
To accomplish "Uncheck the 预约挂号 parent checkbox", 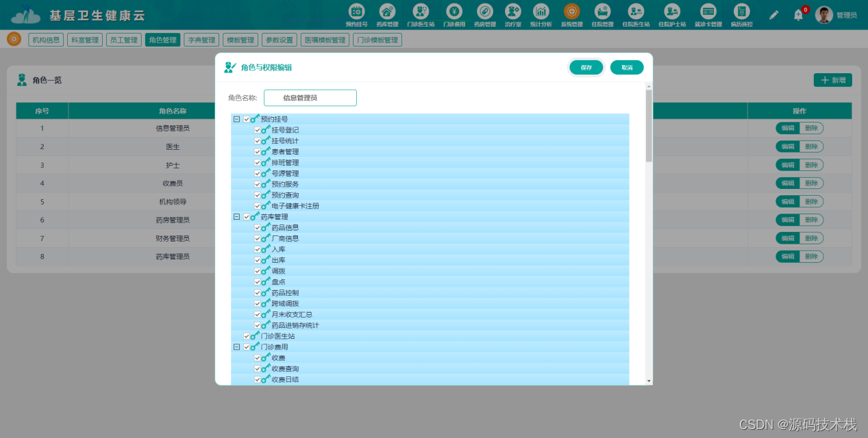I will pyautogui.click(x=247, y=119).
